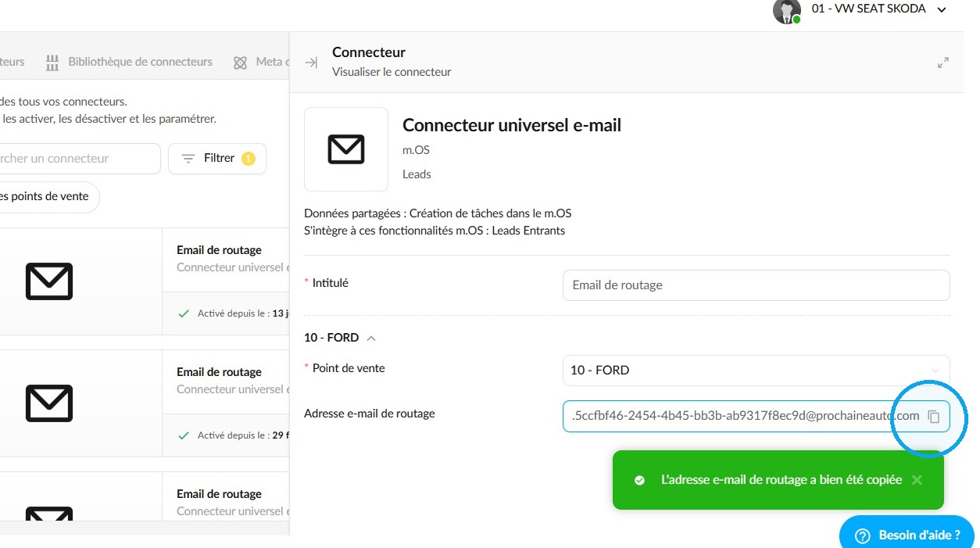
Task: Click the user avatar at top
Action: pos(786,10)
